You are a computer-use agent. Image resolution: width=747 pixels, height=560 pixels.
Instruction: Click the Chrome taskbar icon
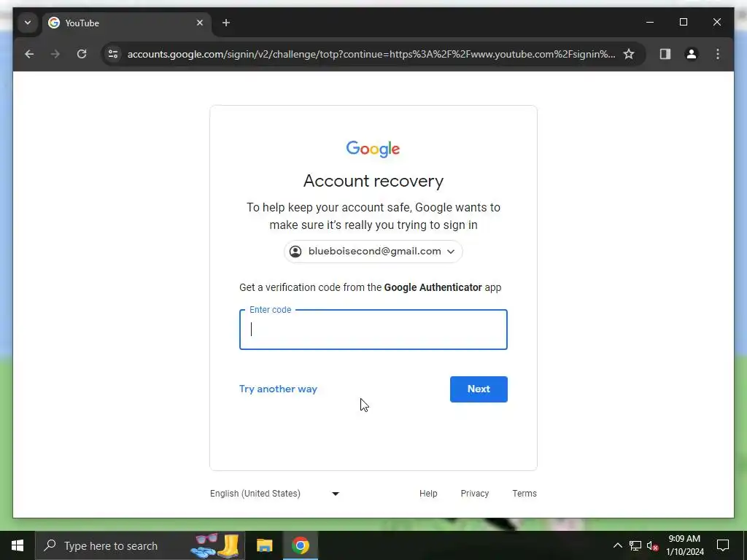point(301,545)
